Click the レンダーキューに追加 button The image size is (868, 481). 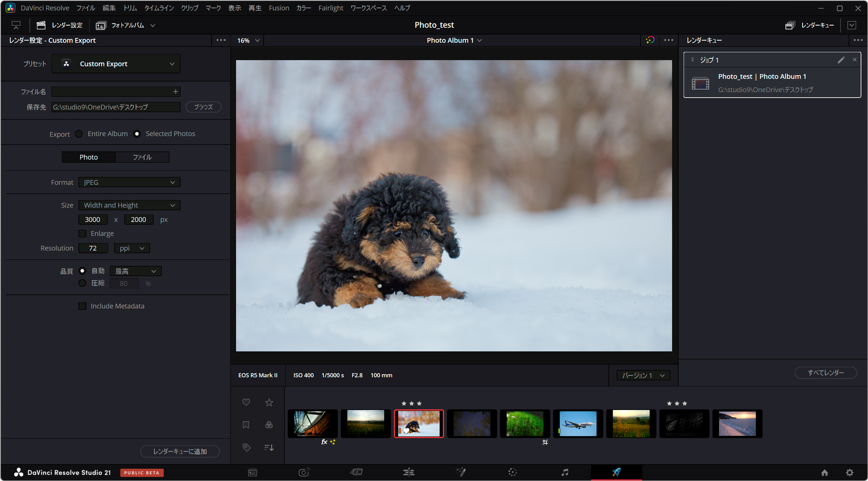[180, 451]
